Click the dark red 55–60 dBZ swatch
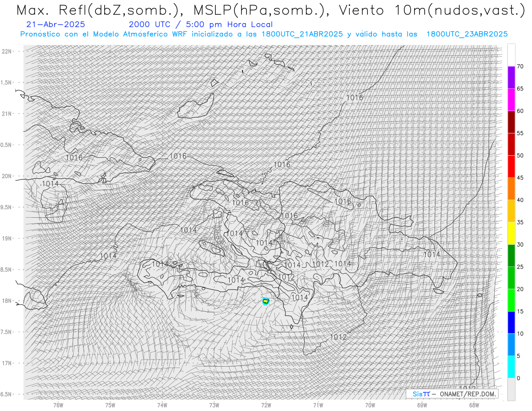This screenshot has height=411, width=532. (511, 122)
